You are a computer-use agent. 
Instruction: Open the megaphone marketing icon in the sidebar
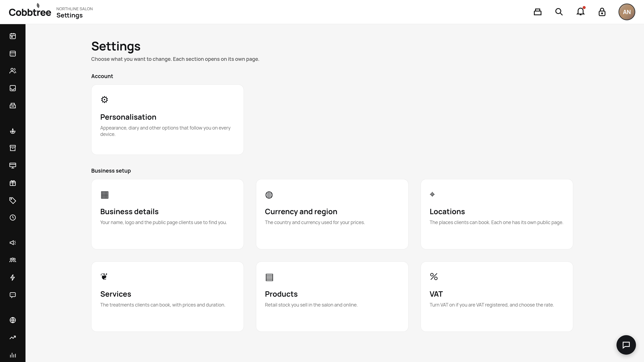(x=13, y=243)
